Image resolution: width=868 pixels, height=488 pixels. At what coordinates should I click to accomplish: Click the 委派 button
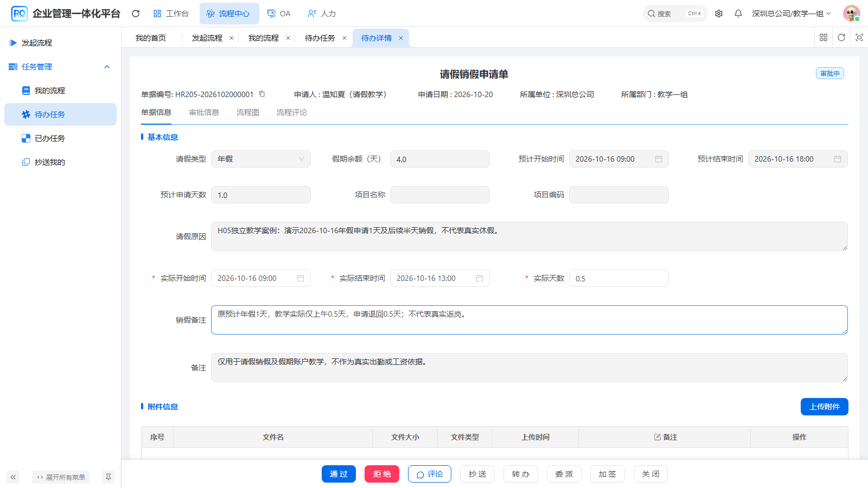[564, 474]
